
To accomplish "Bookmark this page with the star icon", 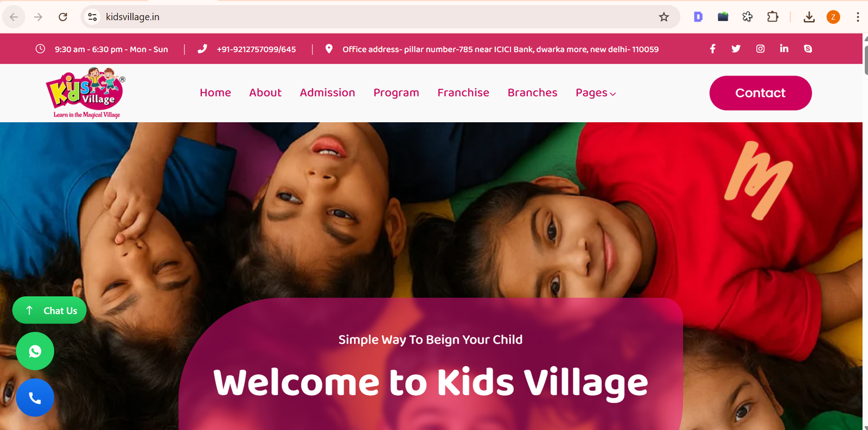I will pos(663,17).
